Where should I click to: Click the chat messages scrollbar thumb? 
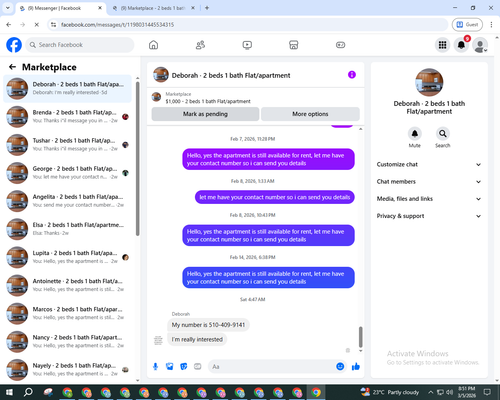coord(360,337)
